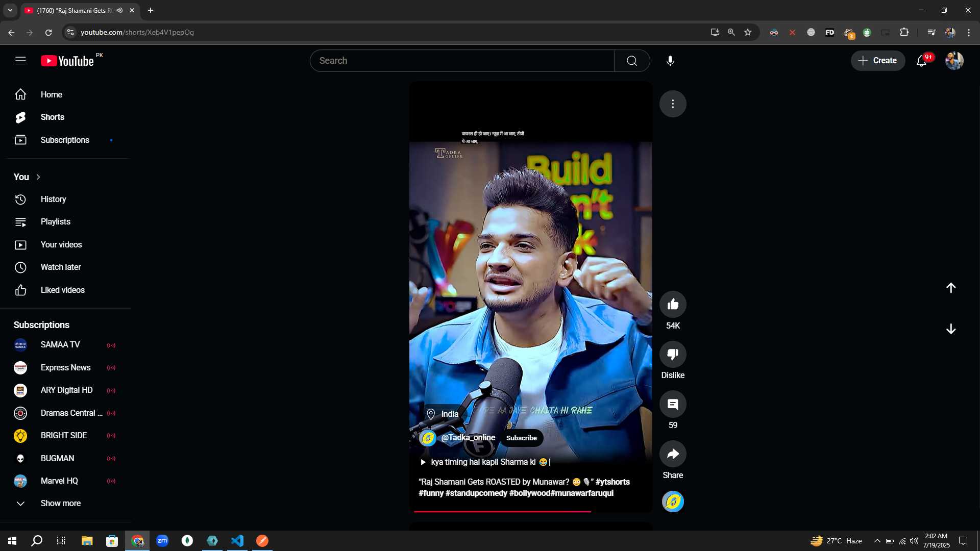Open the comments panel showing 59
The width and height of the screenshot is (980, 551).
(673, 404)
